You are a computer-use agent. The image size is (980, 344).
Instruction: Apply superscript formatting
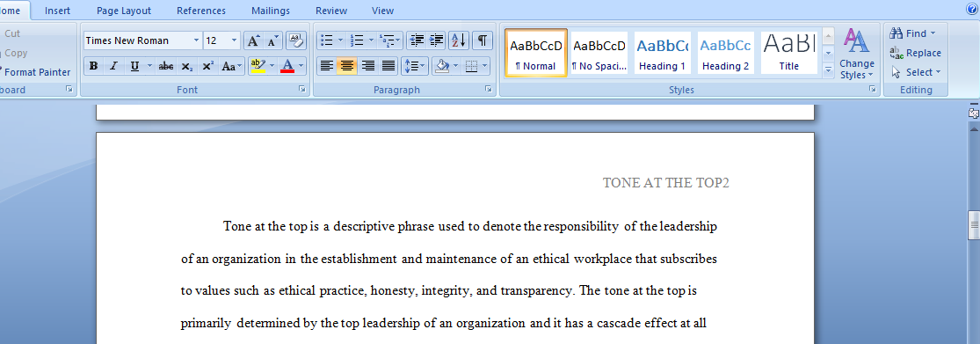[208, 66]
